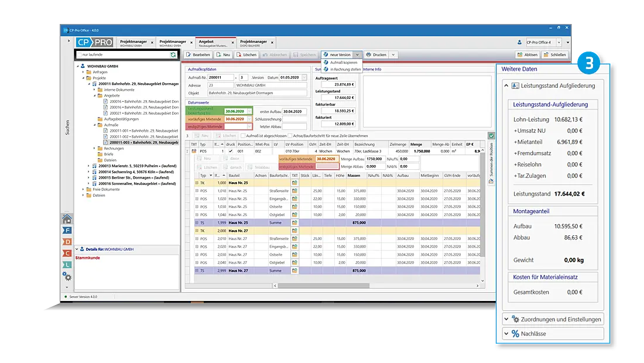Viewport: 644px width, 363px height.
Task: Collapse the Leistungsstand Aufgliederung section
Action: point(506,86)
